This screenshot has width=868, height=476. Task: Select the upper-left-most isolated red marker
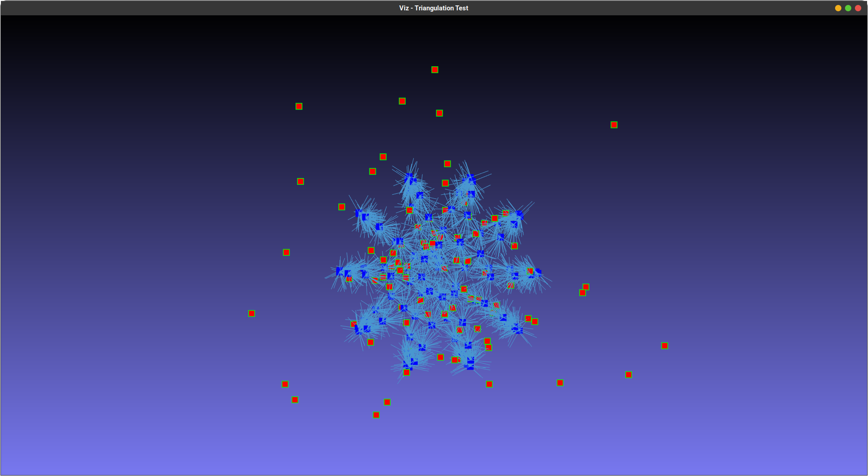299,106
